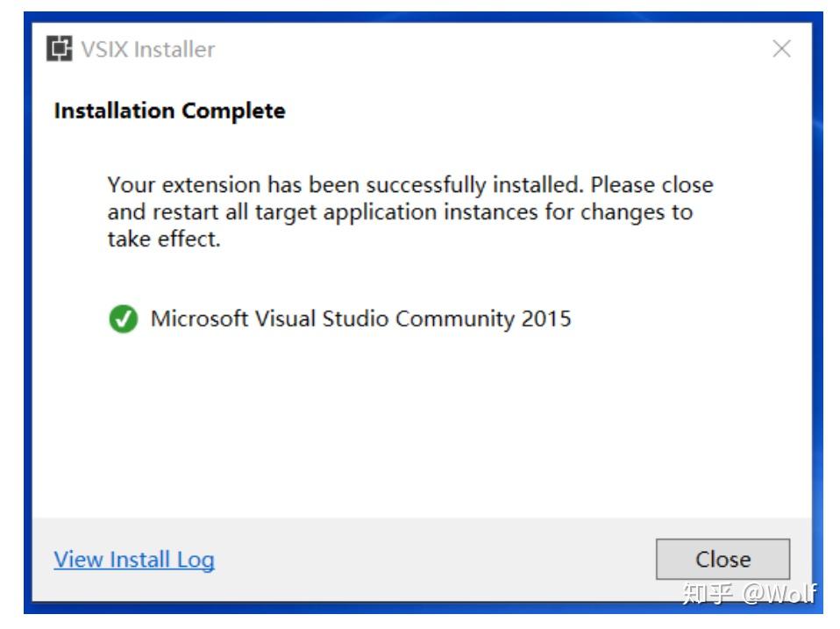The width and height of the screenshot is (840, 629).
Task: Click the VSIX Installer title bar icon
Action: pos(61,50)
